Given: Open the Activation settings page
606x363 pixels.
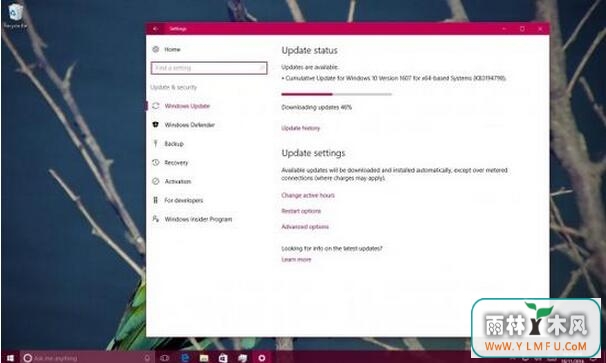Looking at the screenshot, I should click(178, 181).
